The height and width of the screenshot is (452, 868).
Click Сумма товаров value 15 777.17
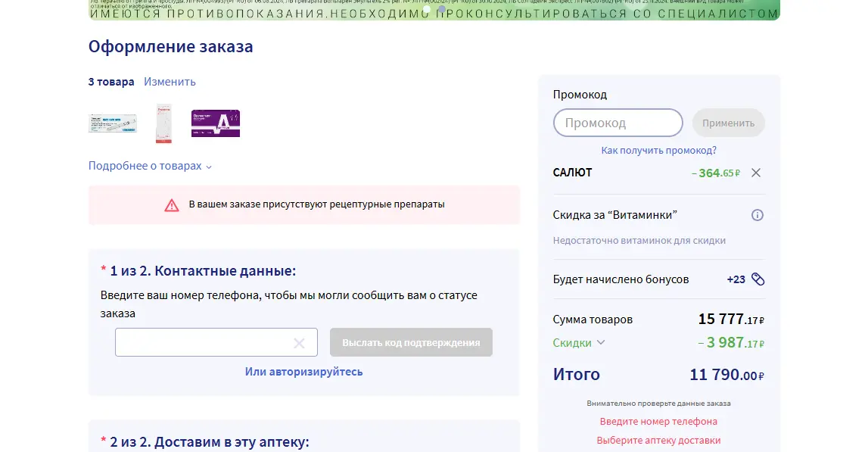click(x=731, y=319)
